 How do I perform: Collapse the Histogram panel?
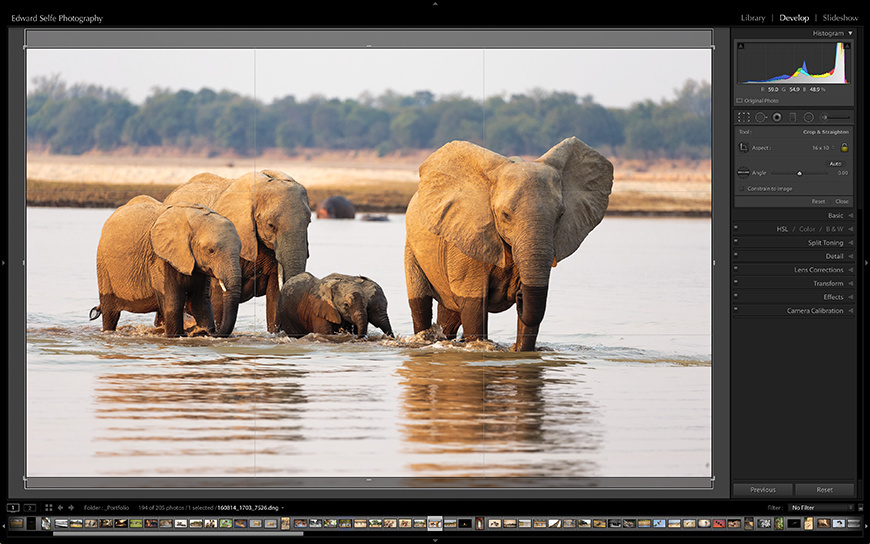tap(850, 33)
